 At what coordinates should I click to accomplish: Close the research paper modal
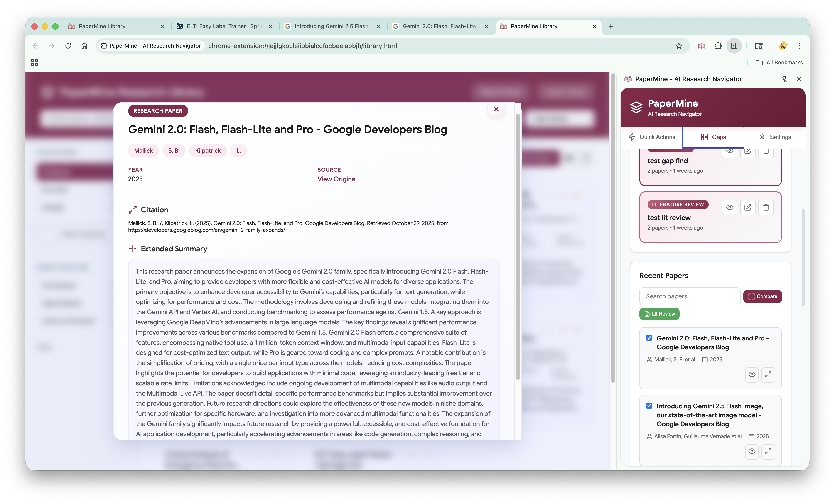(x=496, y=109)
